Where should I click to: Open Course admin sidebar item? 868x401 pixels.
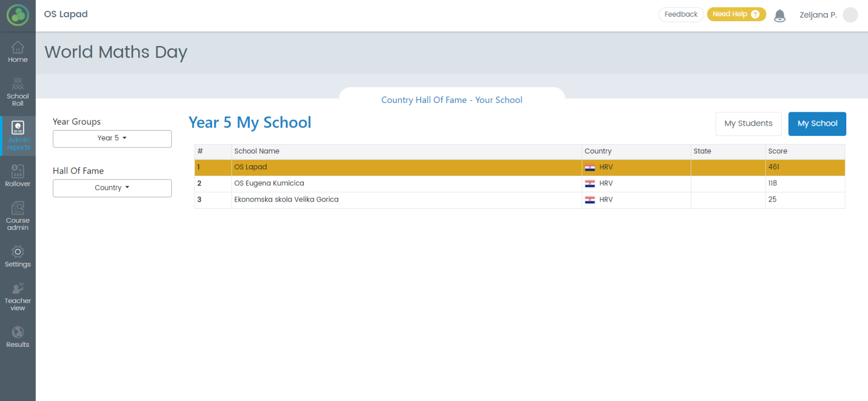[x=18, y=216]
